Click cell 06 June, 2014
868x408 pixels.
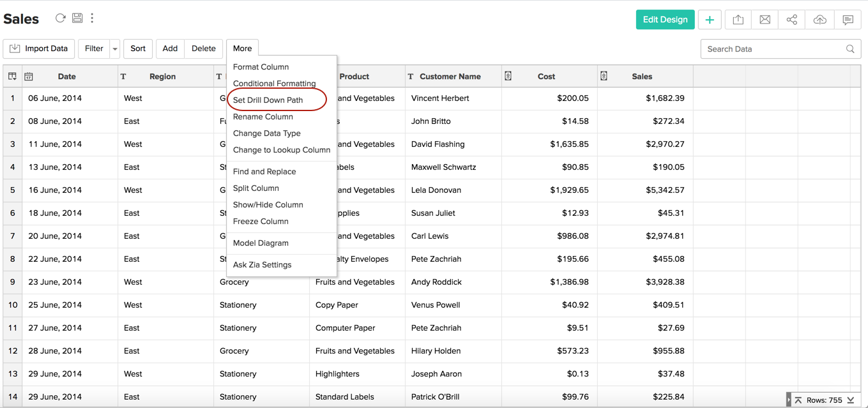point(70,98)
